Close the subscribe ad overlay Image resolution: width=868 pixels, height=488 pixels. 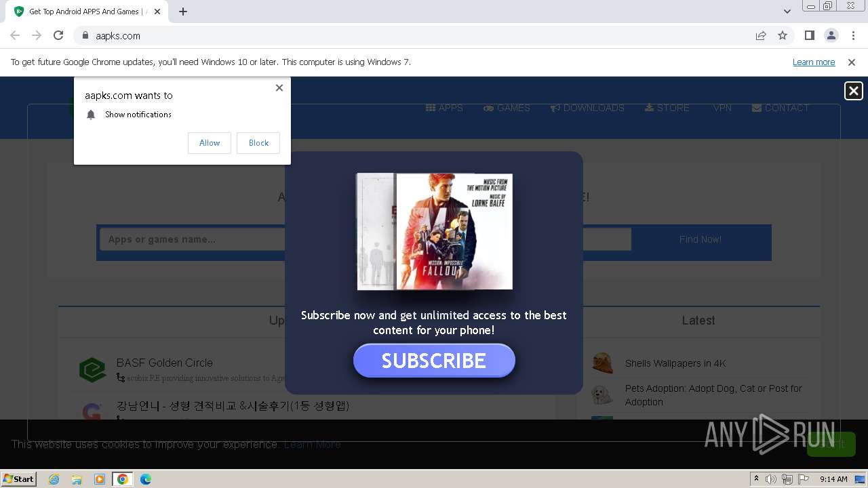(x=853, y=91)
